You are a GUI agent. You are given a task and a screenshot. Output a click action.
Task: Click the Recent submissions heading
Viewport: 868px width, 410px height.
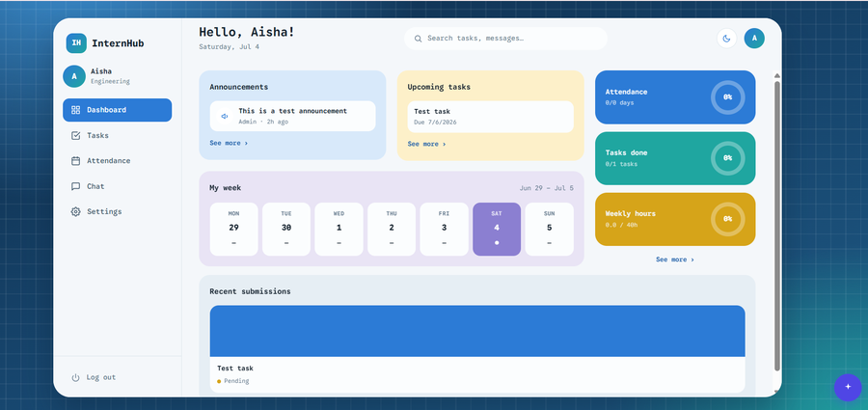250,291
